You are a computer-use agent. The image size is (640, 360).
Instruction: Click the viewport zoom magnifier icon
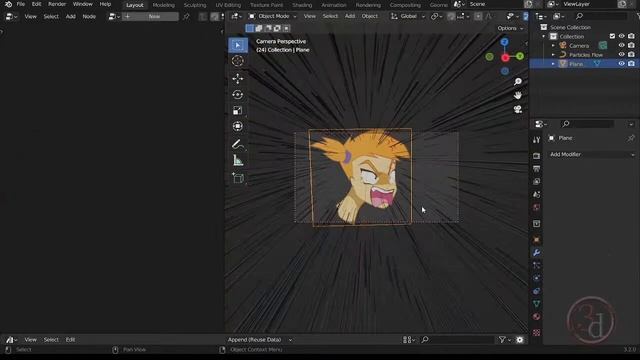[518, 82]
